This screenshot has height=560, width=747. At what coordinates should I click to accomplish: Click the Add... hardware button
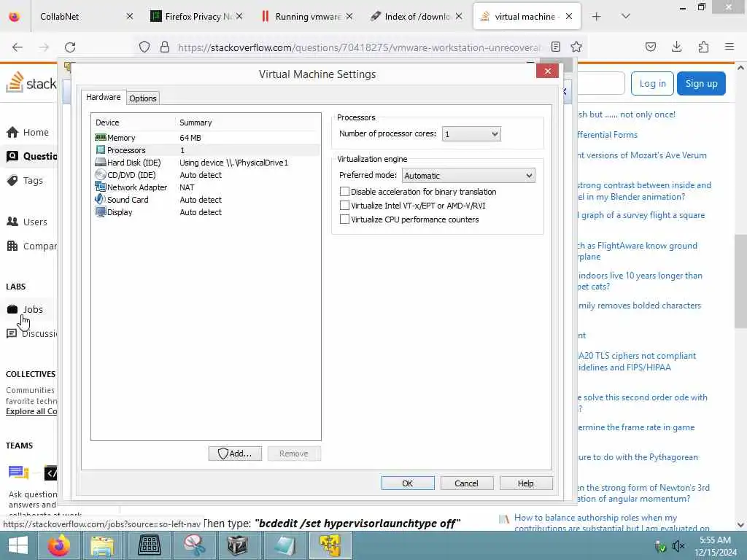coord(235,454)
